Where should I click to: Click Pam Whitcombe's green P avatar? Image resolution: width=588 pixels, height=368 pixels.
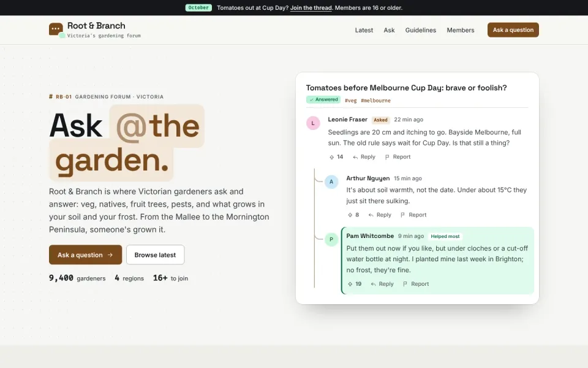[x=331, y=240]
